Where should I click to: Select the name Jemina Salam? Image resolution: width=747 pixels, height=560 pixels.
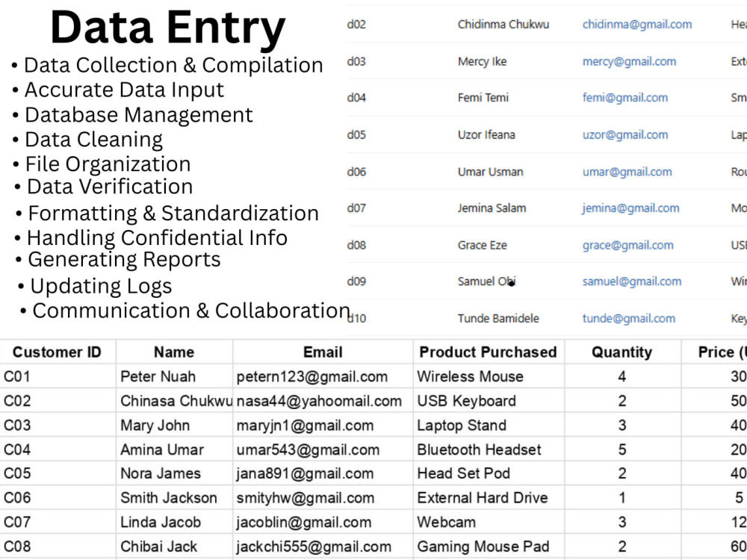coord(492,208)
